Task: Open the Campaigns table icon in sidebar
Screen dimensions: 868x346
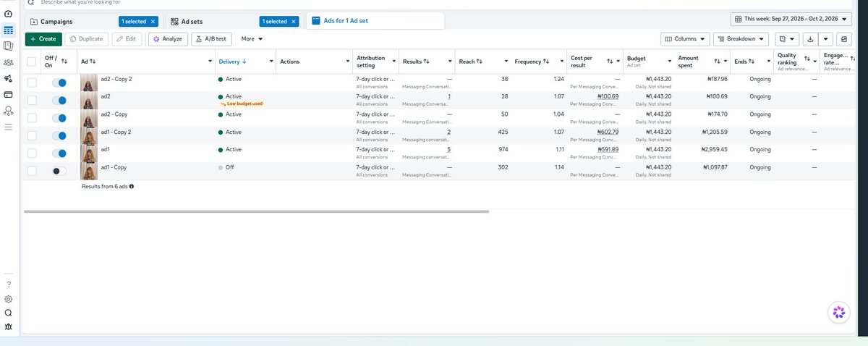Action: [8, 30]
